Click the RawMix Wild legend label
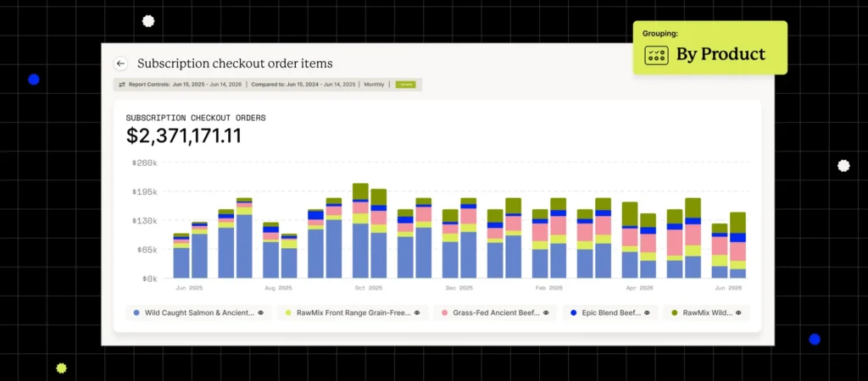Viewport: 868px width, 381px height. click(x=708, y=313)
